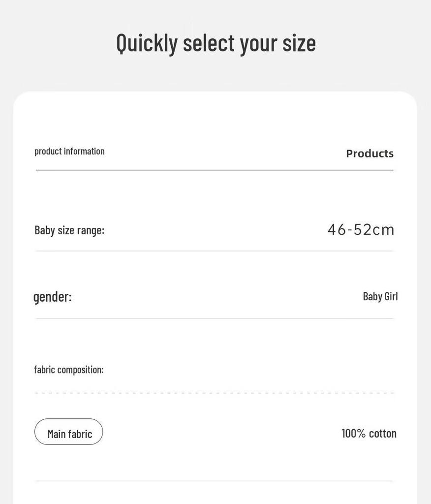431x504 pixels.
Task: Click the word "cotton" in the fabric value
Action: tap(382, 433)
